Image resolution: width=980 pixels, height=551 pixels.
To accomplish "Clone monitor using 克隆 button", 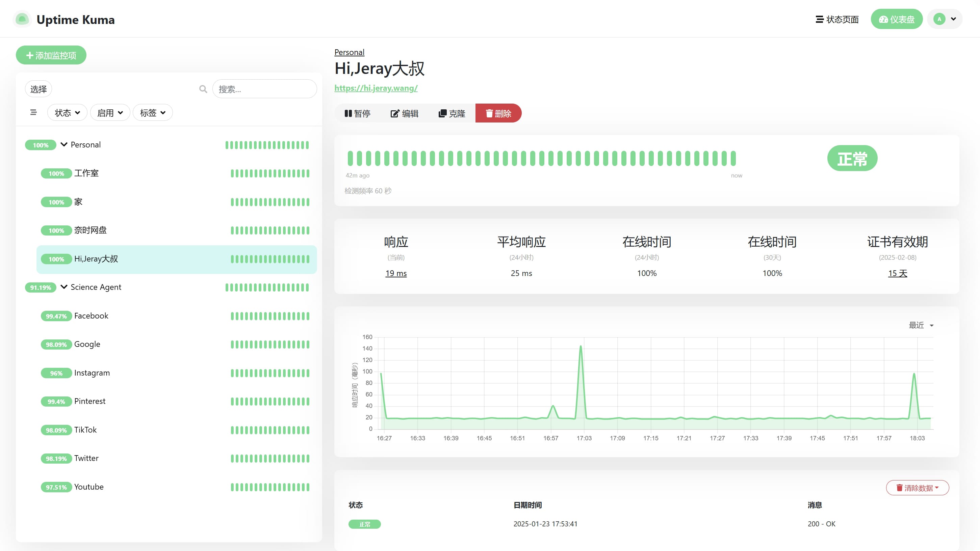I will [x=452, y=113].
